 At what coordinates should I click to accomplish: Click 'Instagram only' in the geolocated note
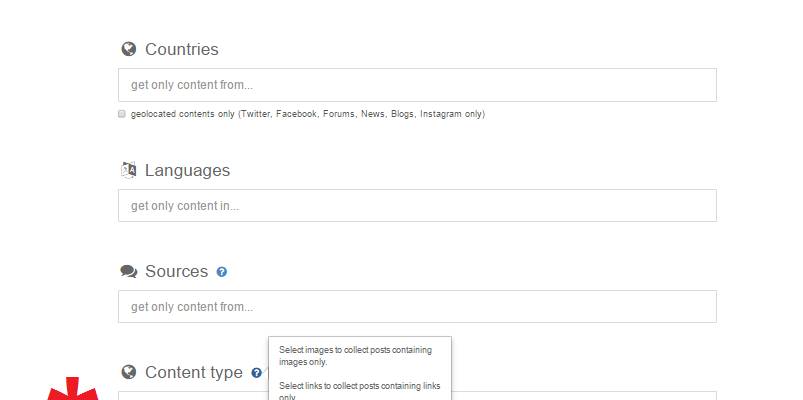click(x=452, y=114)
